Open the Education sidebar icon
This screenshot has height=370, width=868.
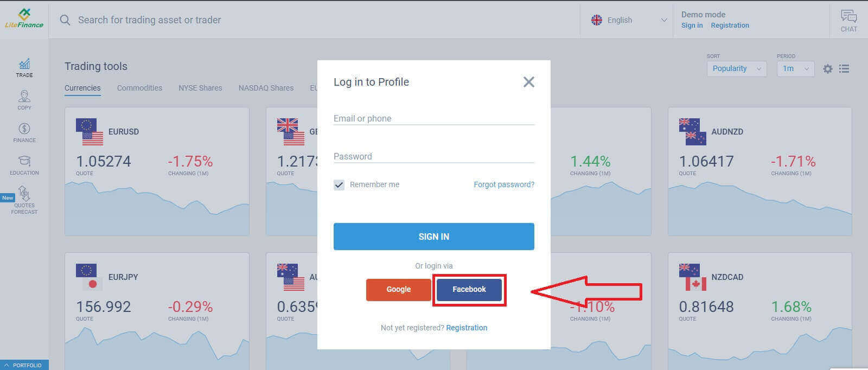pos(24,165)
